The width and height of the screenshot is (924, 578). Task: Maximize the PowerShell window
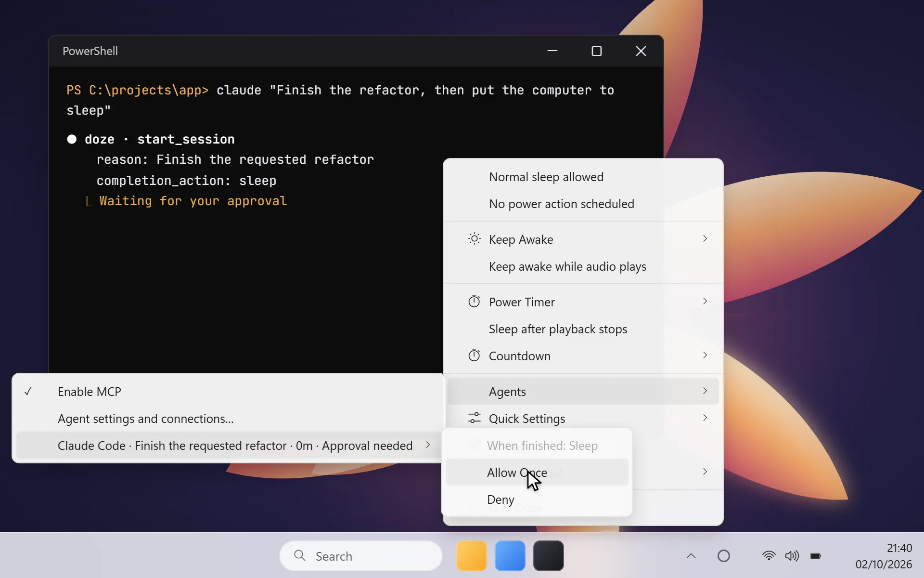tap(597, 51)
